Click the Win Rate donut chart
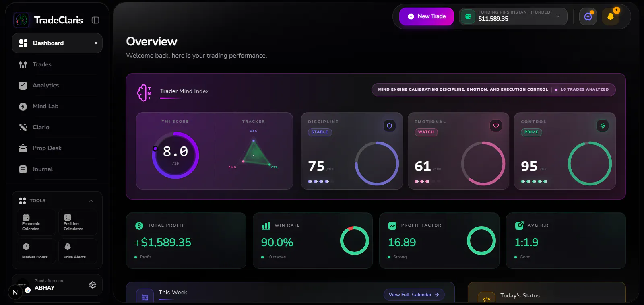Viewport: 644px width, 305px height. click(x=355, y=241)
